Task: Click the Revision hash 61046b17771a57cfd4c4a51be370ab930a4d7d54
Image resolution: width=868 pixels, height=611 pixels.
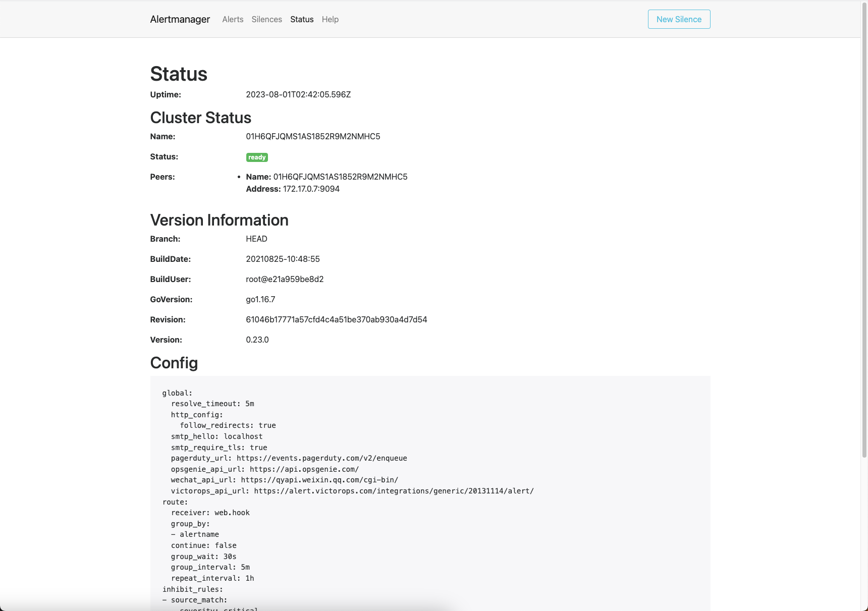Action: (337, 319)
